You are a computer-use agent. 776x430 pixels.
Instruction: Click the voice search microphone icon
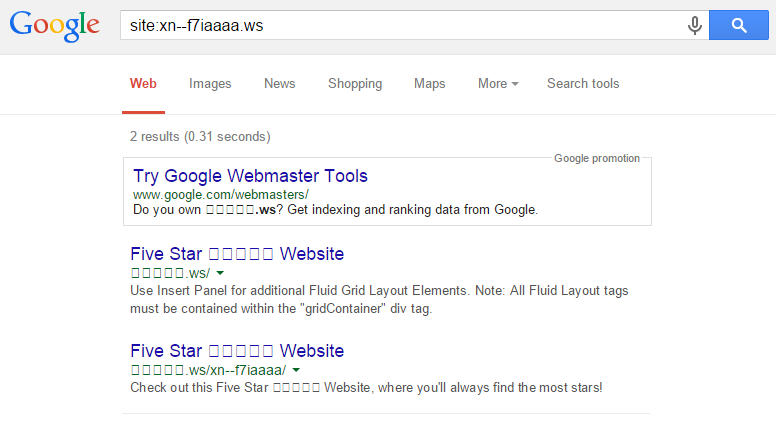(x=694, y=26)
